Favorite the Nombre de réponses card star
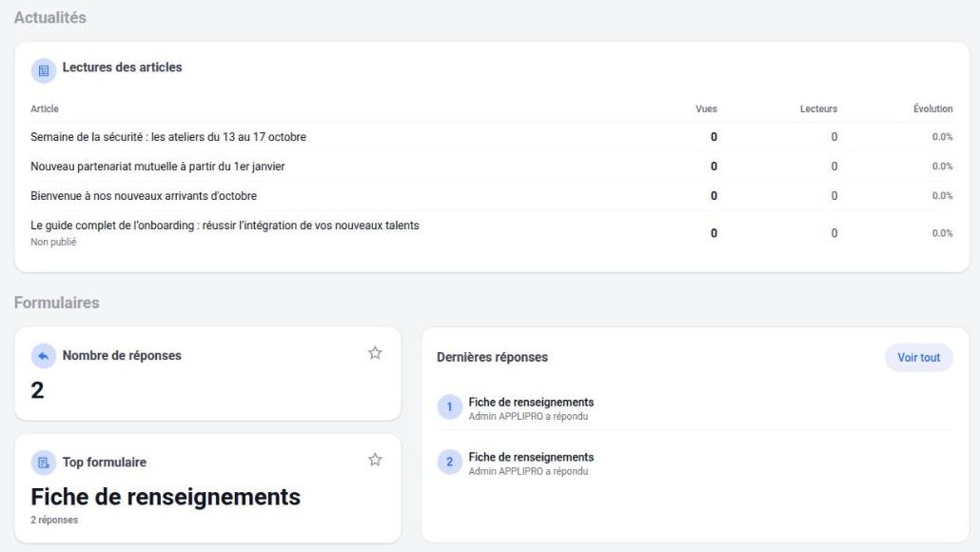The width and height of the screenshot is (980, 552). pos(375,353)
